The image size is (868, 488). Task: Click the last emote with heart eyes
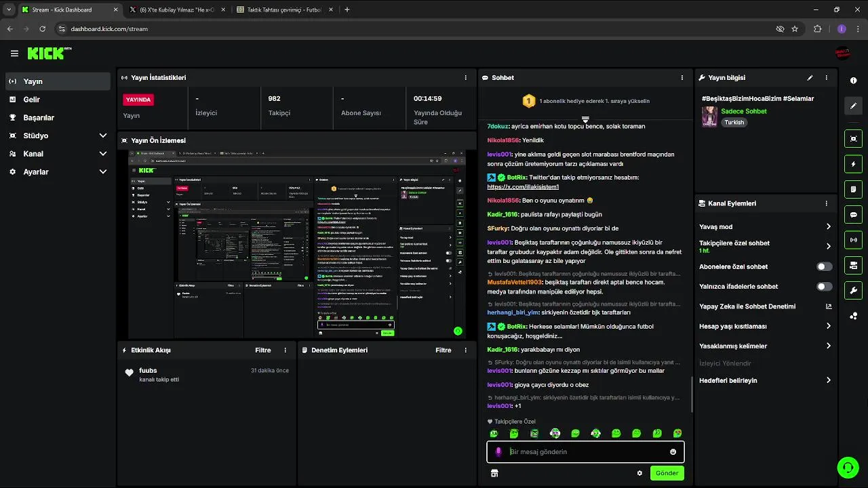(677, 434)
